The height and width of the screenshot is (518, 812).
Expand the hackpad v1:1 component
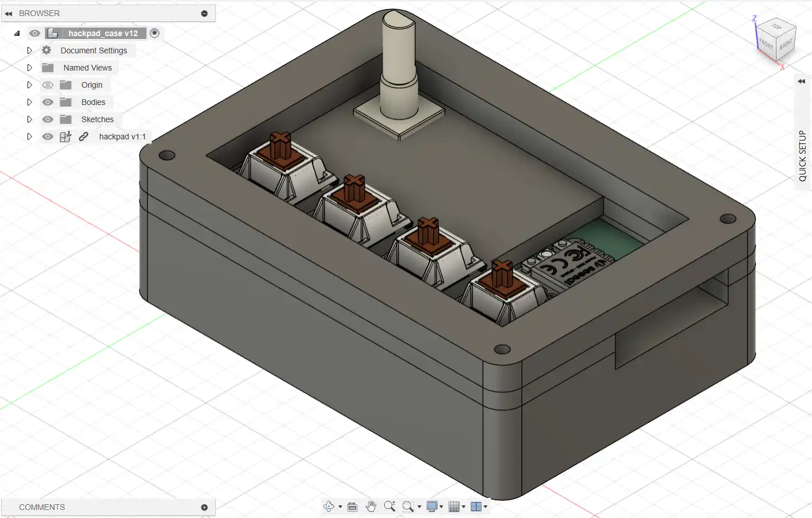(x=29, y=137)
